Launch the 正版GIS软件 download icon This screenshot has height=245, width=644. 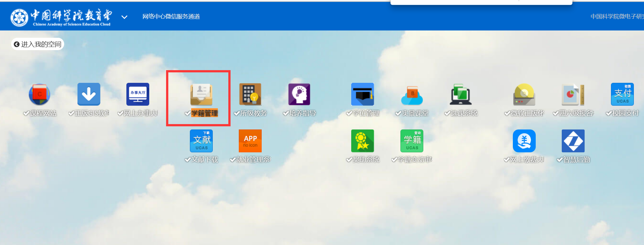coord(89,94)
